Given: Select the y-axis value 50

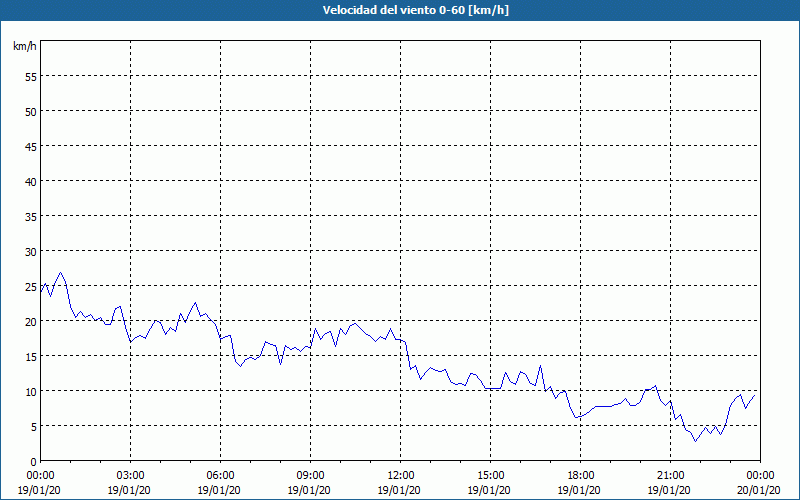Looking at the screenshot, I should pyautogui.click(x=31, y=111).
